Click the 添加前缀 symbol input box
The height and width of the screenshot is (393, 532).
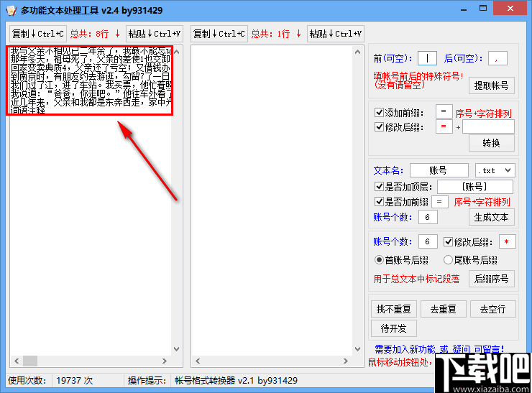444,111
